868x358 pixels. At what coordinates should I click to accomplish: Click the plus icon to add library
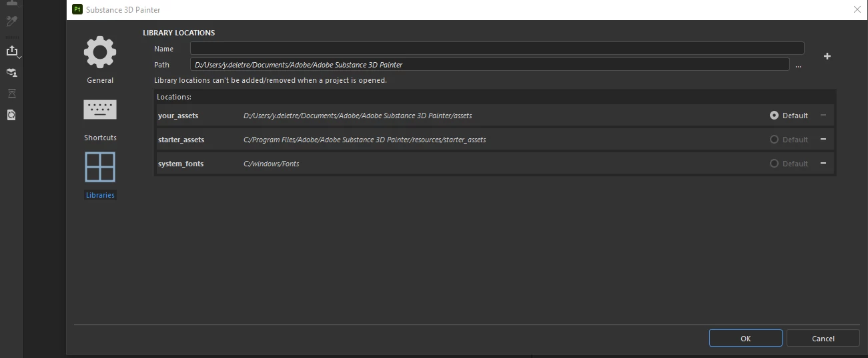pos(827,57)
